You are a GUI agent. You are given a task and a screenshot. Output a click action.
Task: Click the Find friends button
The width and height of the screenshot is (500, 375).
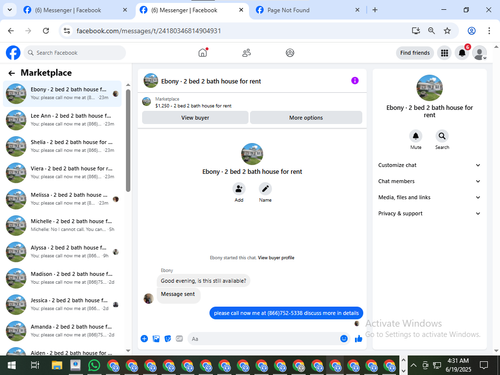coord(415,53)
